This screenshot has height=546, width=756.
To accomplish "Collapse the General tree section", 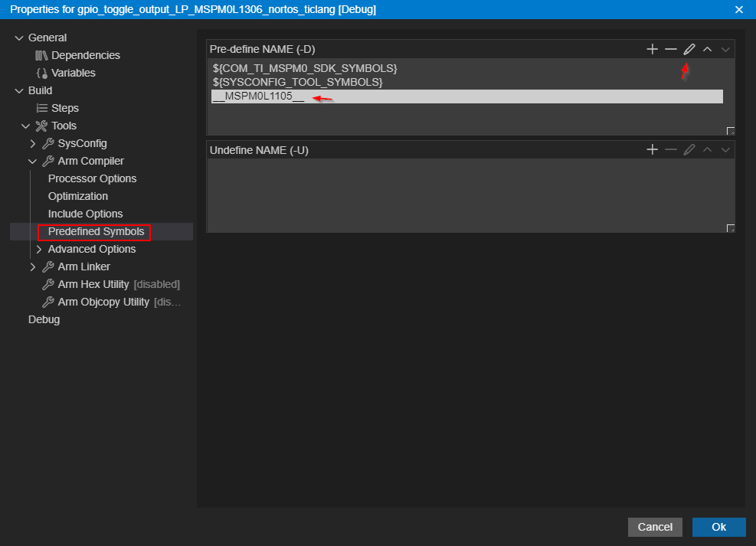I will click(19, 38).
